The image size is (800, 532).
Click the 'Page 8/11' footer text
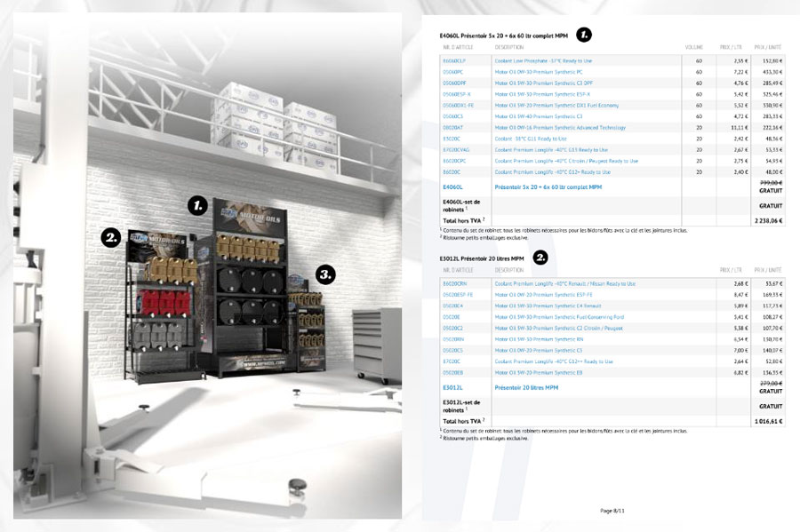(612, 510)
